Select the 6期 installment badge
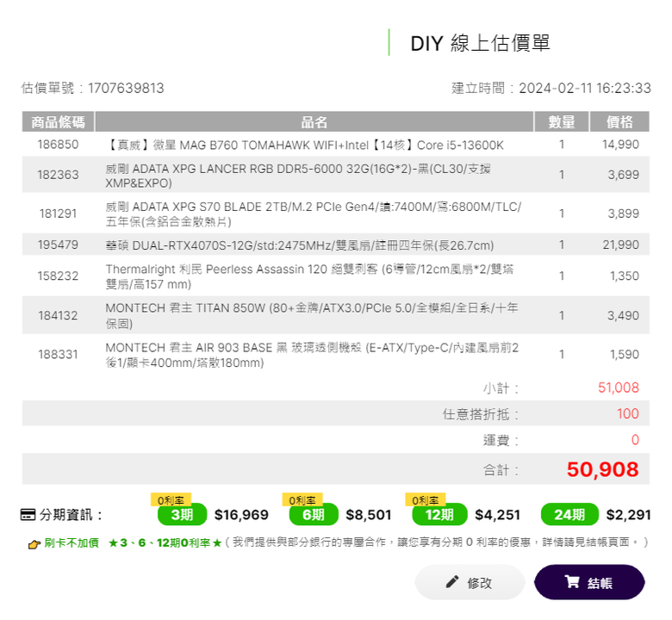 pos(314,514)
